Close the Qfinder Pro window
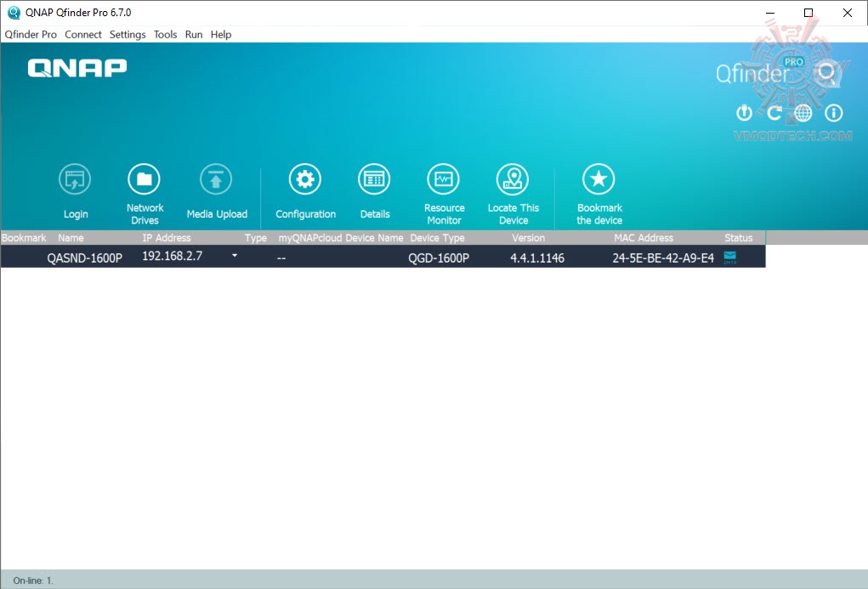This screenshot has height=589, width=868. (847, 13)
